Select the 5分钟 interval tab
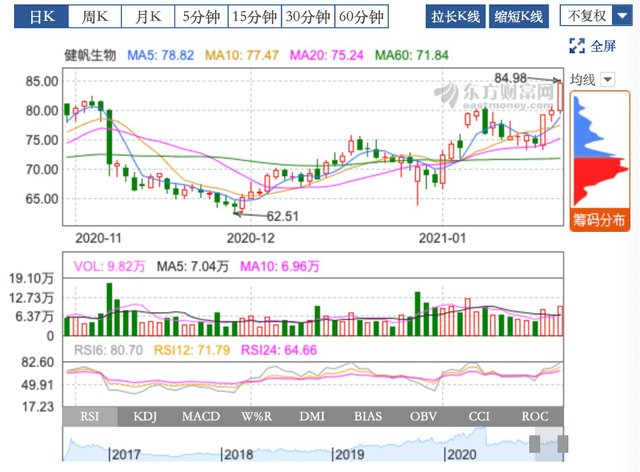The image size is (640, 472). 201,17
